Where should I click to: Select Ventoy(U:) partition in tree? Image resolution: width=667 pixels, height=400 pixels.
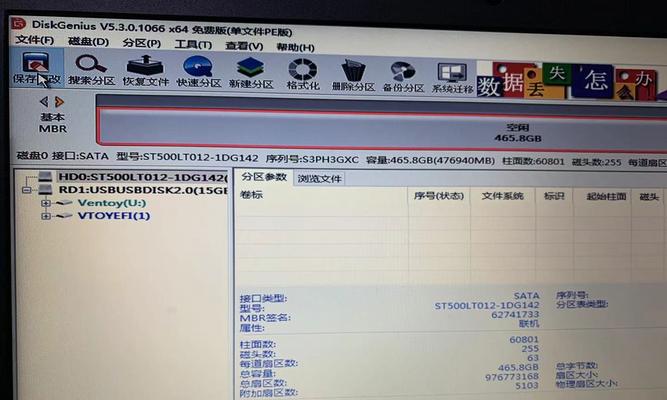112,203
